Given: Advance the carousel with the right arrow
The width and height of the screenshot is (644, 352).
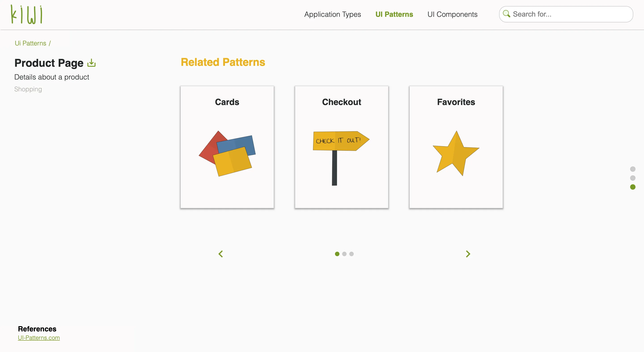Looking at the screenshot, I should pyautogui.click(x=468, y=254).
